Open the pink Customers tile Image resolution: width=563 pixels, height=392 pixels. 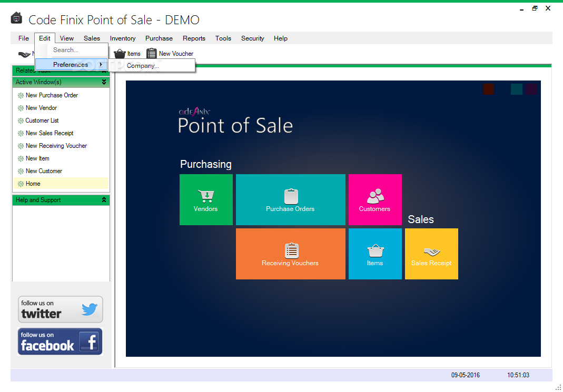click(x=375, y=200)
